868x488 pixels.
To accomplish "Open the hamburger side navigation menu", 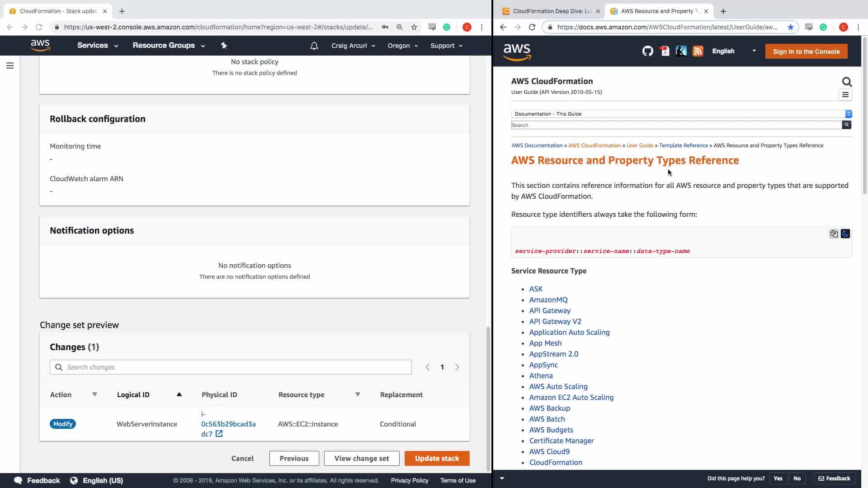I will (10, 66).
